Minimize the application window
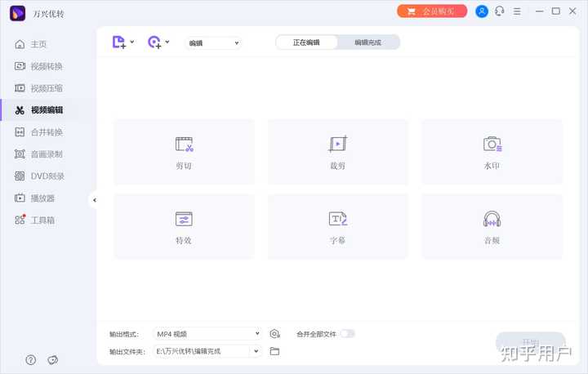The height and width of the screenshot is (374, 588). click(539, 11)
